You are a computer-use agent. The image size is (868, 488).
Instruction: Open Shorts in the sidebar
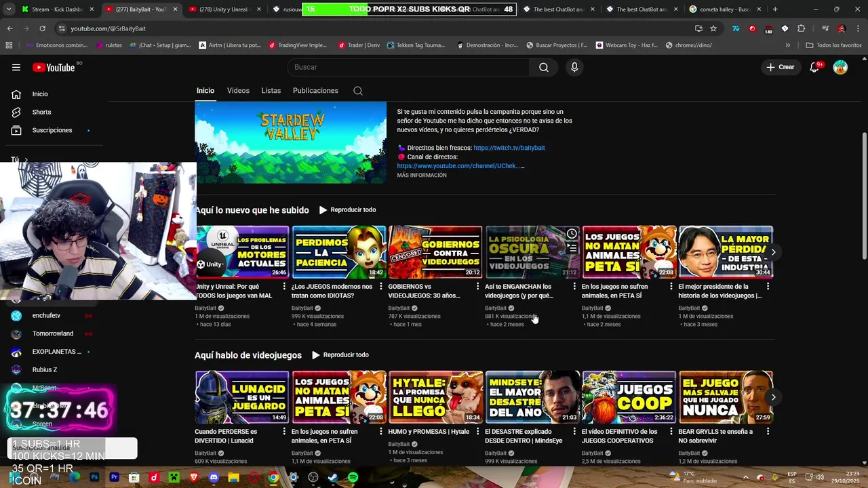41,112
